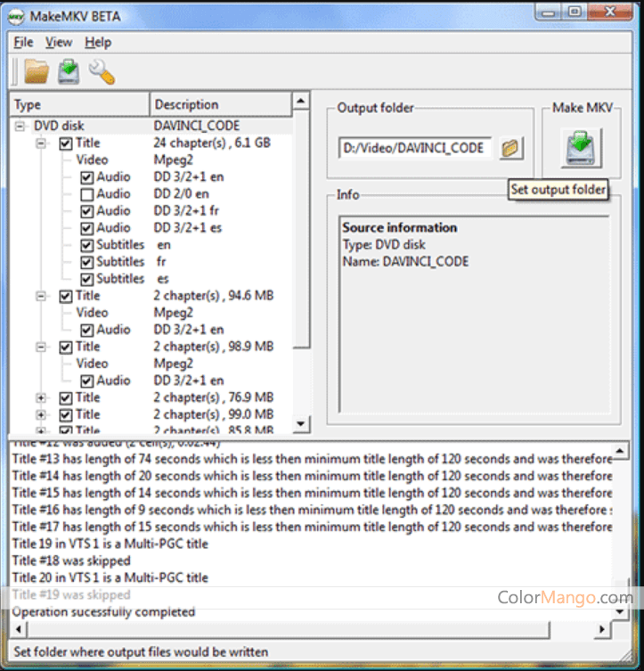The width and height of the screenshot is (644, 671).
Task: Enable the DD 2/0 en audio track
Action: pyautogui.click(x=86, y=194)
